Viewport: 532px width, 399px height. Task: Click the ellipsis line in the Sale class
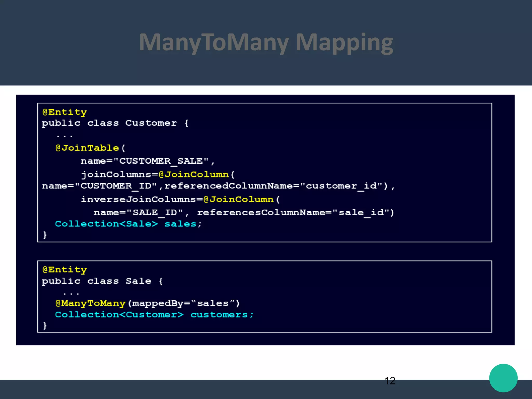[71, 294]
